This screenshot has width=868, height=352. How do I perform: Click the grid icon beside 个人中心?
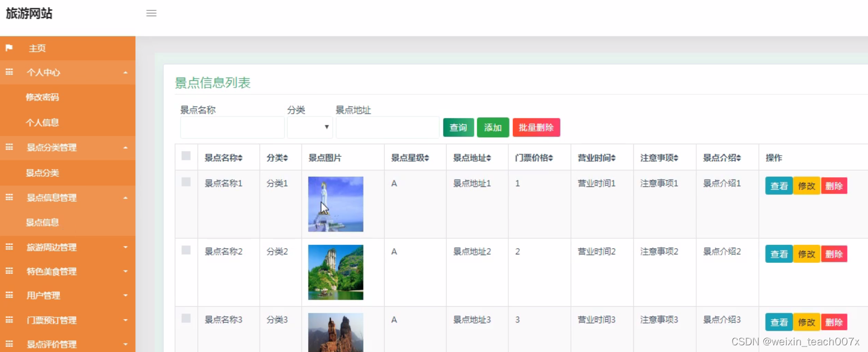click(x=9, y=72)
